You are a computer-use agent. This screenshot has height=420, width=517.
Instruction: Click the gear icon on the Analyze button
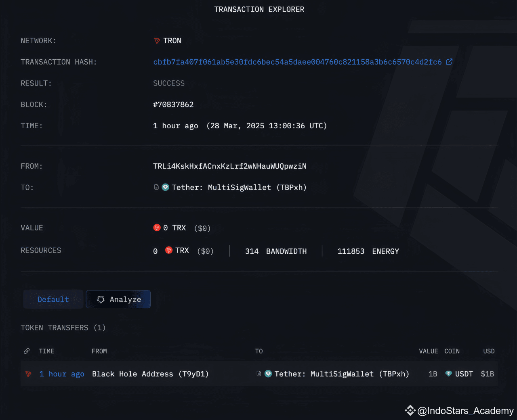pos(100,299)
